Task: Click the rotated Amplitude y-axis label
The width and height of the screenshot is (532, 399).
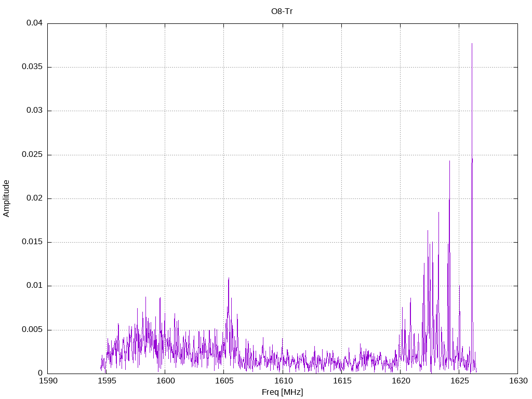Action: (x=6, y=198)
